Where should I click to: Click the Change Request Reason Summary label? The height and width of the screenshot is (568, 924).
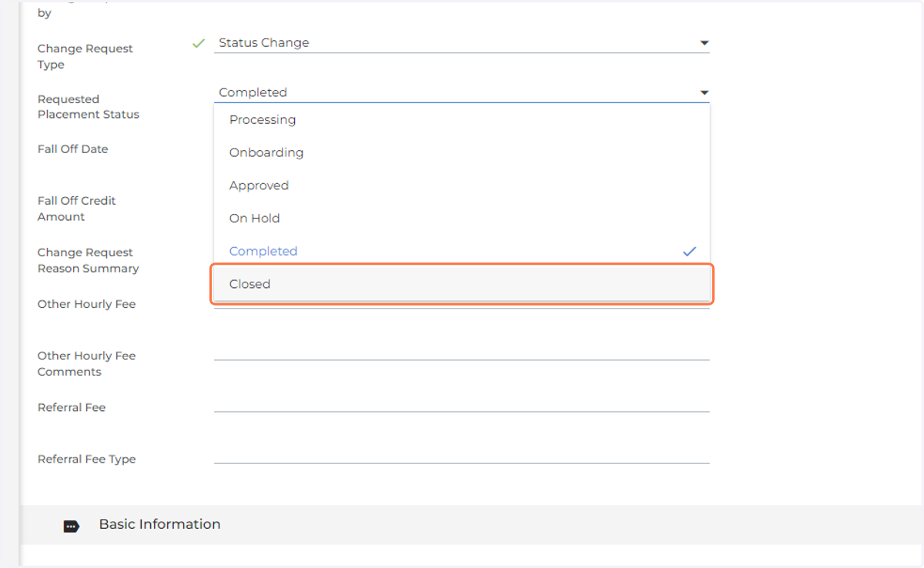click(89, 260)
